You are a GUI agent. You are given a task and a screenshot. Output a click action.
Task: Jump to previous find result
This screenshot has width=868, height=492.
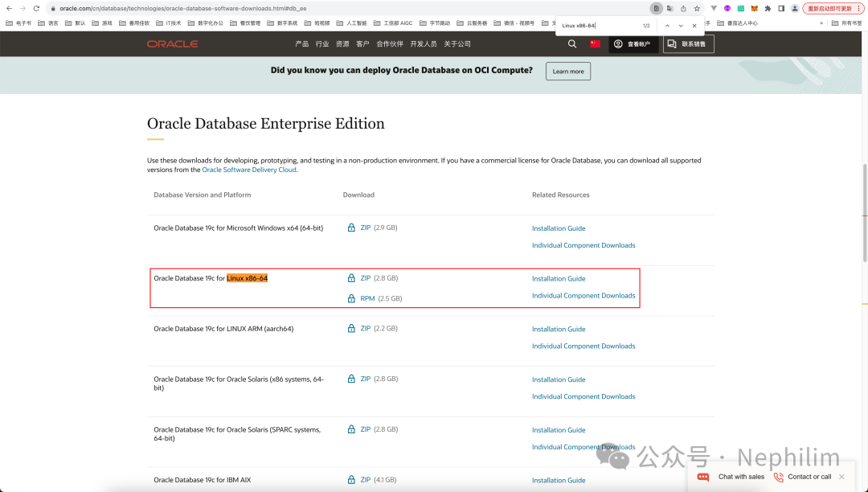pos(667,26)
